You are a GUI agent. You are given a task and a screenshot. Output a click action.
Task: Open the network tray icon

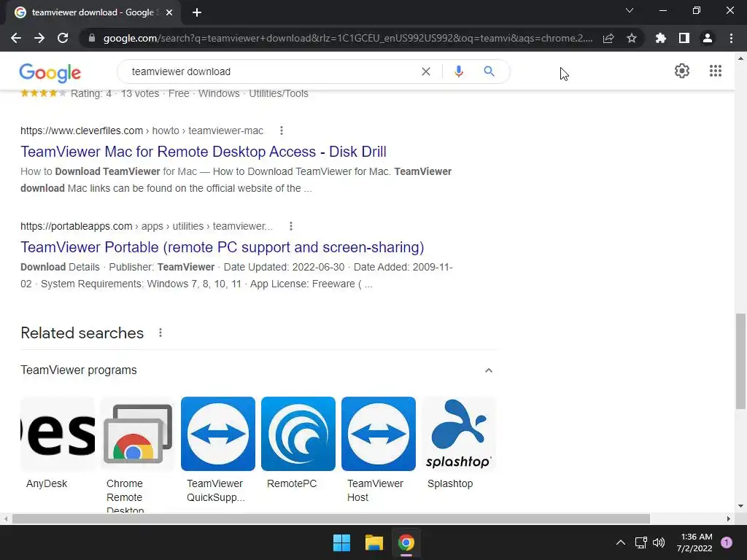click(640, 542)
